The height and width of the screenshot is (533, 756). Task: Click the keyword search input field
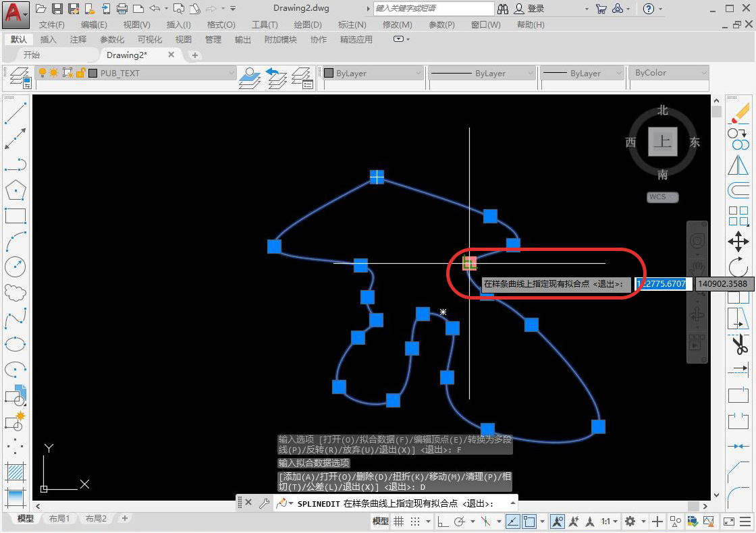coord(433,8)
